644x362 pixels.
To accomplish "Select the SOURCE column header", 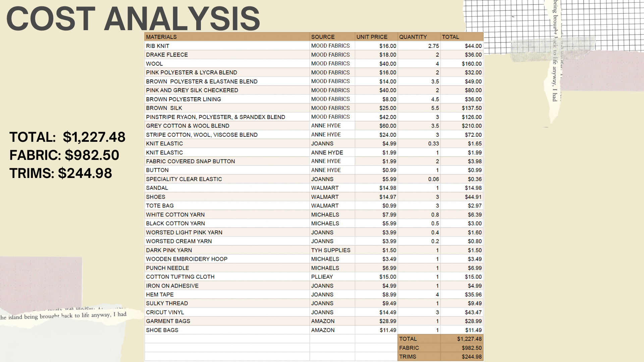I will click(332, 37).
